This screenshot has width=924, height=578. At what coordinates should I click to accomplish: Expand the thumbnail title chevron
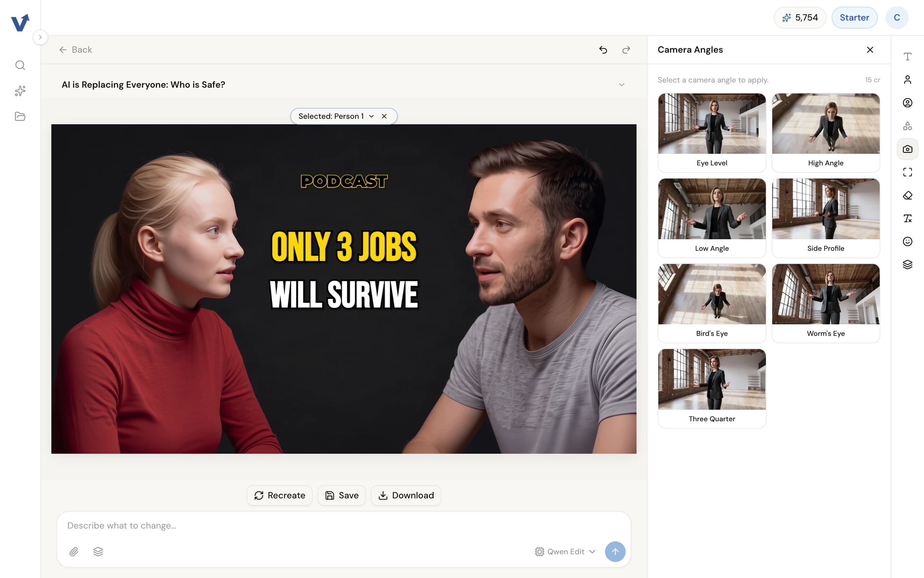621,85
